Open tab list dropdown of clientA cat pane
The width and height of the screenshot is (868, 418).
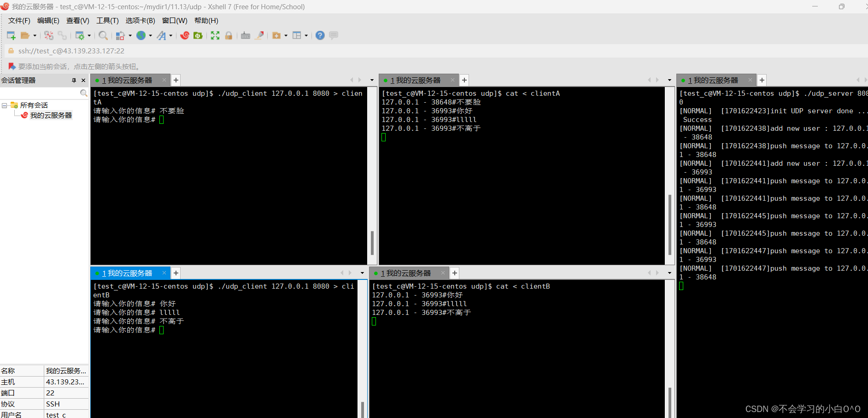[669, 80]
